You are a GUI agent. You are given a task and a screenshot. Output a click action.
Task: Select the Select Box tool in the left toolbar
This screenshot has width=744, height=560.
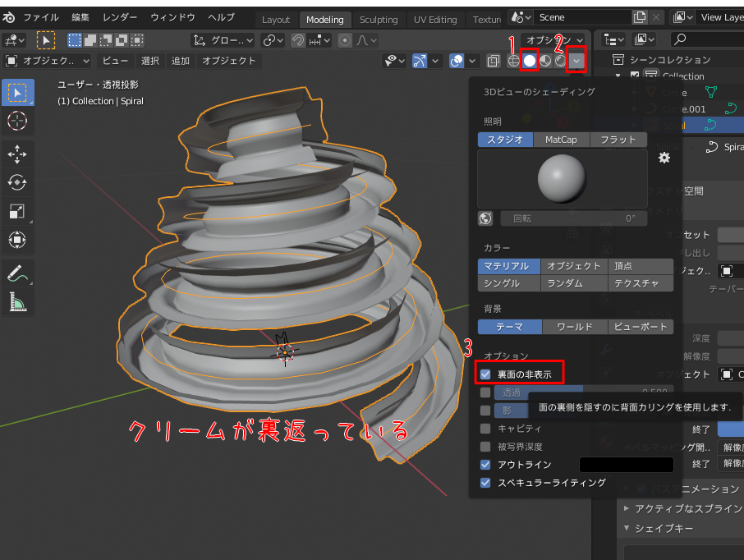17,92
